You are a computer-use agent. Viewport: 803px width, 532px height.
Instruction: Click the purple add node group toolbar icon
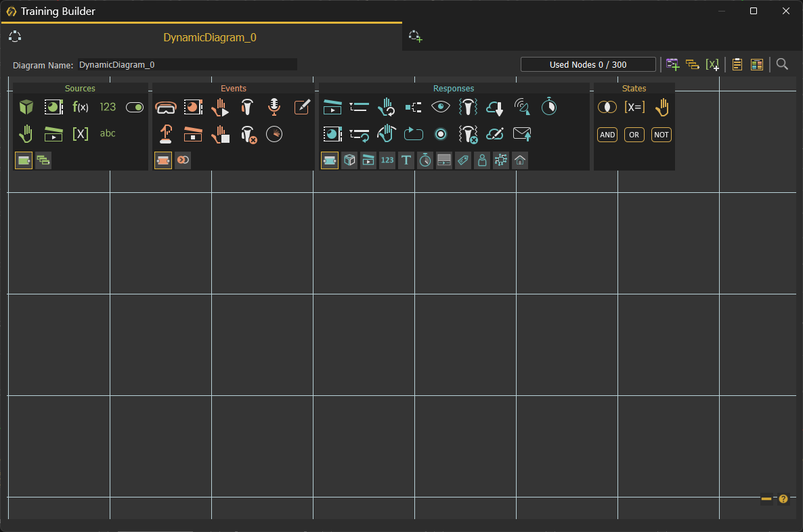[673, 64]
